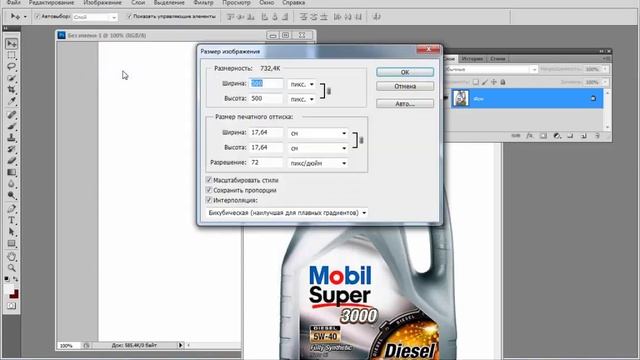Select the Rectangular Marquee tool

[11, 55]
